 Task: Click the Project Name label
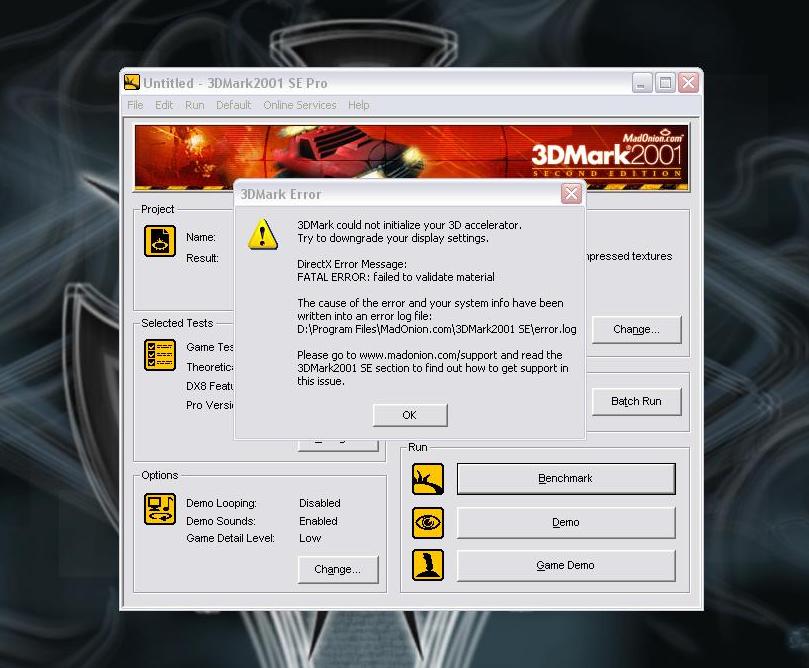click(201, 237)
